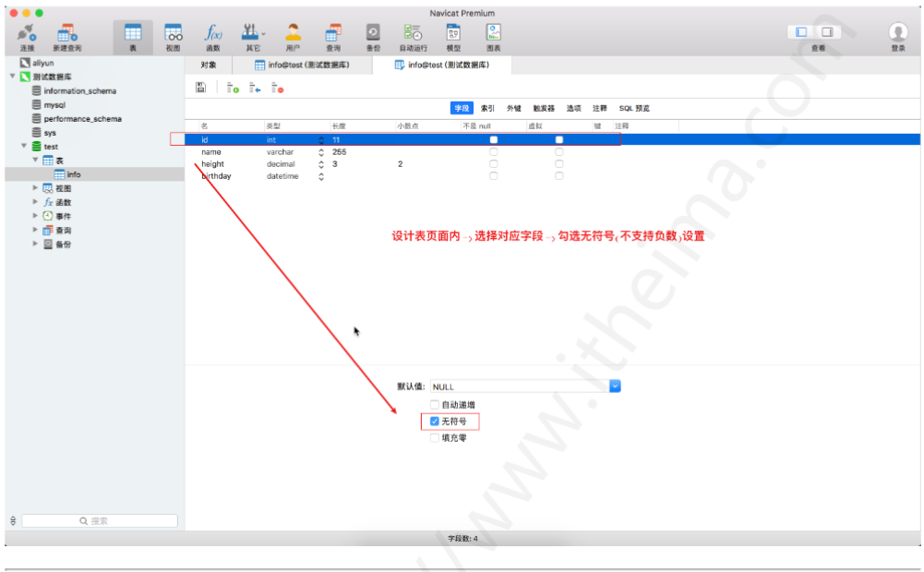Expand the Views (视图) tree node
The image size is (924, 572).
coord(35,188)
